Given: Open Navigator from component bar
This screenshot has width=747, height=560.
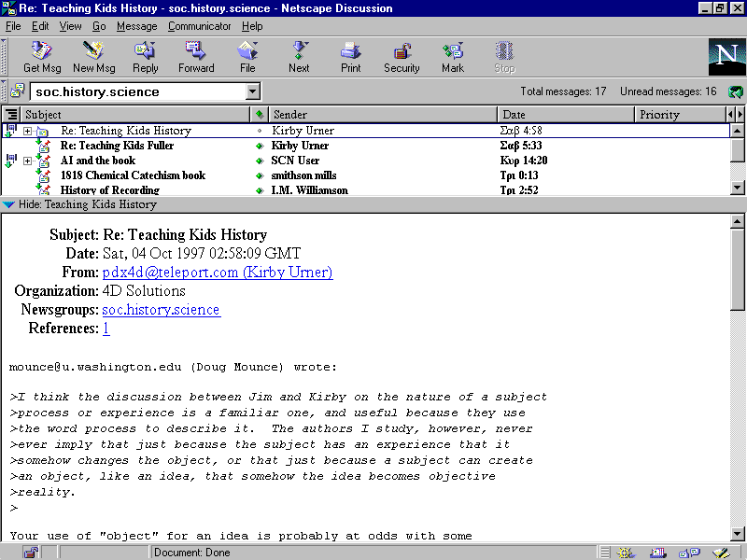Looking at the screenshot, I should point(625,553).
